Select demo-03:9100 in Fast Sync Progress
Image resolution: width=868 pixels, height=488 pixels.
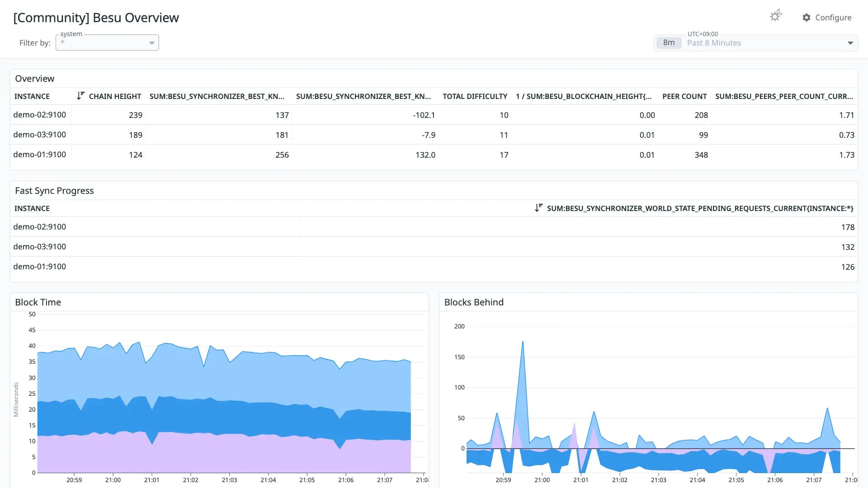(x=40, y=247)
